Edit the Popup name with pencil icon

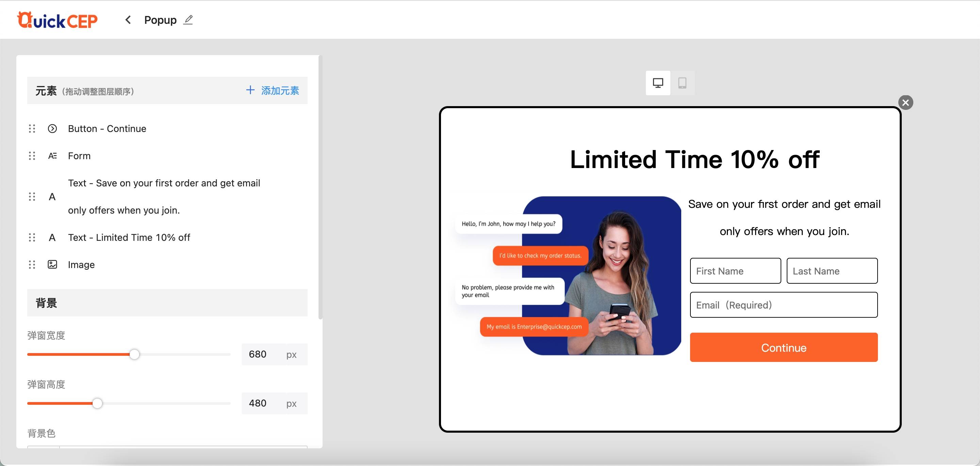click(188, 20)
